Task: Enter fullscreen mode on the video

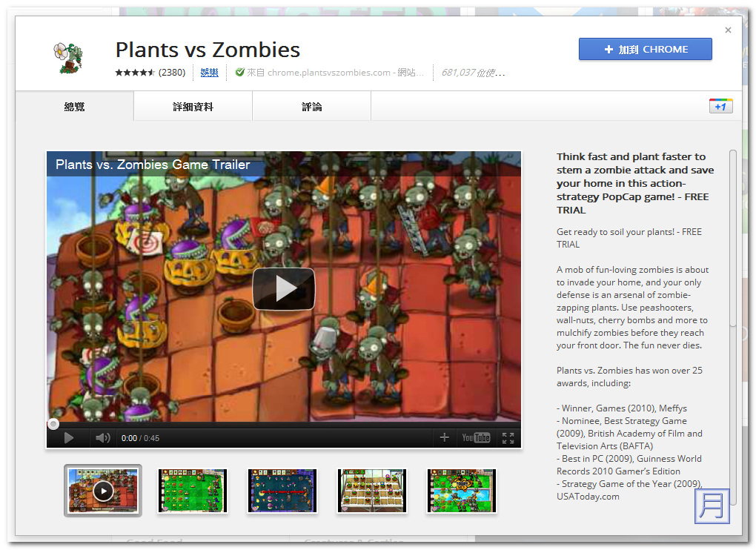Action: (x=508, y=438)
